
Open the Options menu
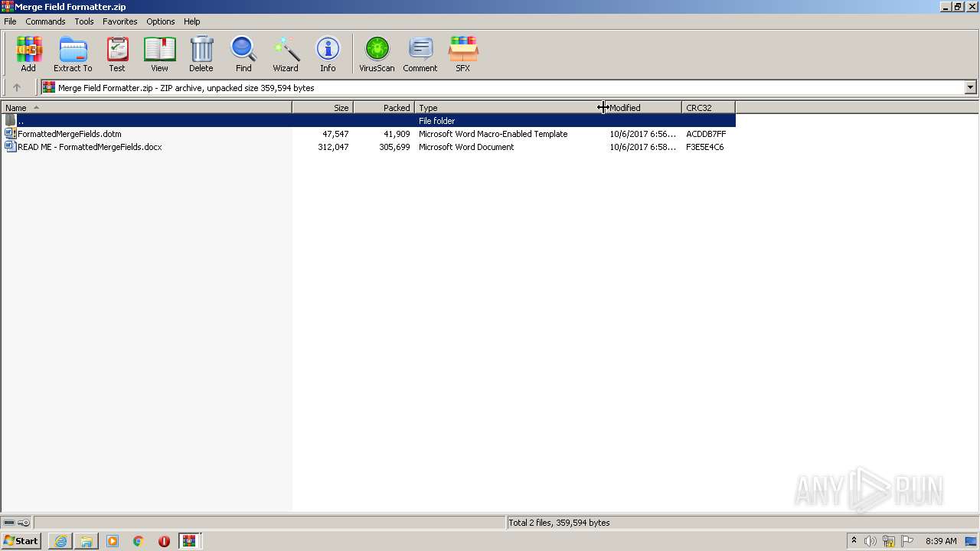(x=161, y=21)
